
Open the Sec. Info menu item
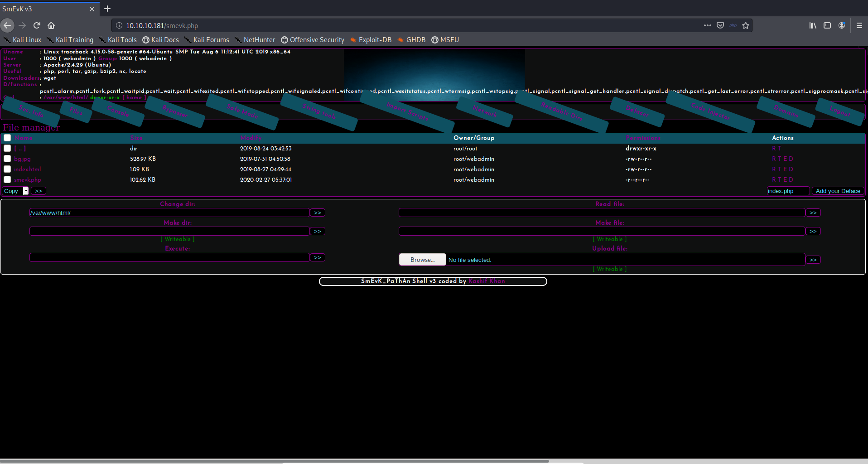click(31, 111)
